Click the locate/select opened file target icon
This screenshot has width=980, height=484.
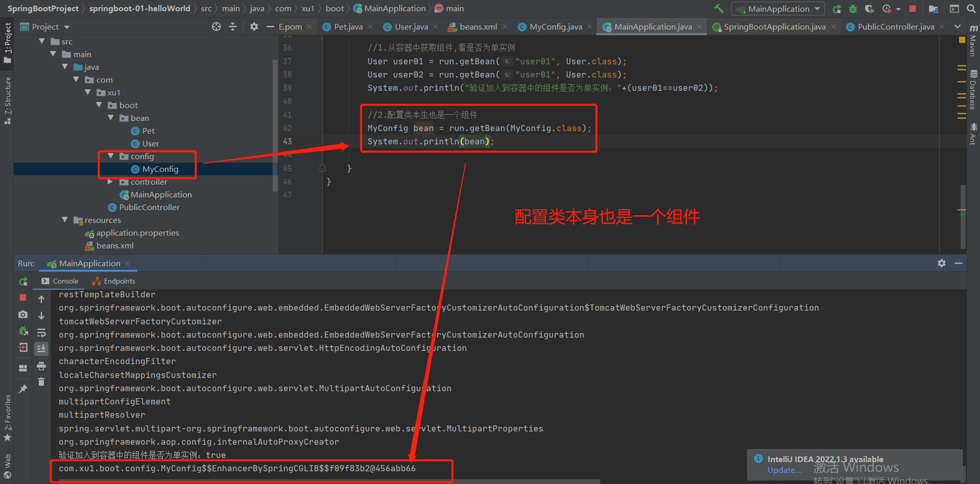click(x=216, y=27)
